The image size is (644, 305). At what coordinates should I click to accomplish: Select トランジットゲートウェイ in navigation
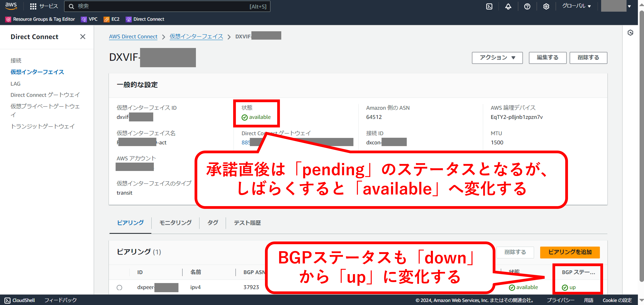click(42, 126)
